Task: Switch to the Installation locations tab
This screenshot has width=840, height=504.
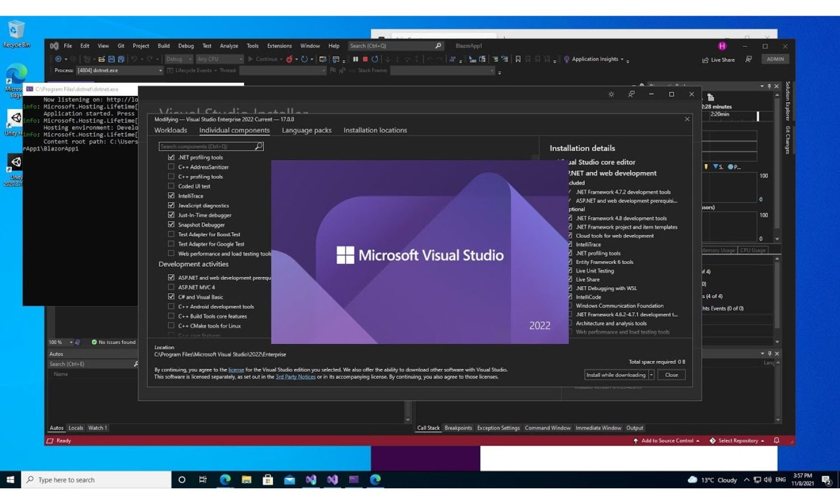Action: tap(375, 130)
